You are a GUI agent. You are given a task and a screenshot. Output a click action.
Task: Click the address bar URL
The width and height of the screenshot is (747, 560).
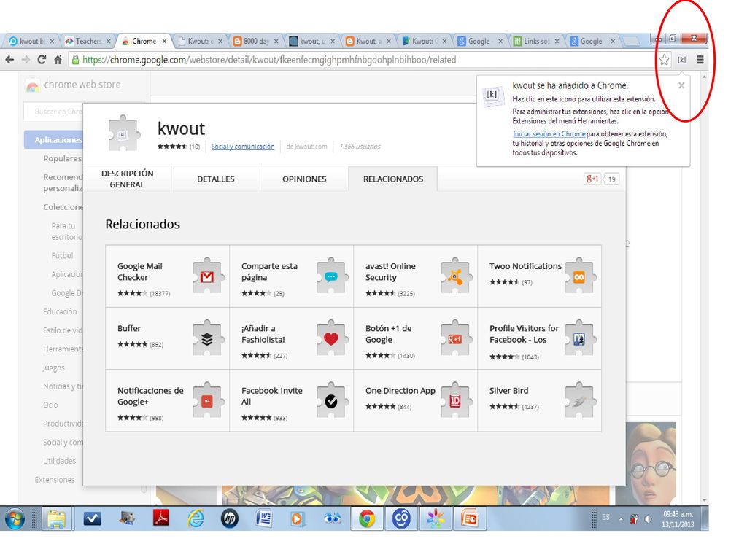coord(269,60)
